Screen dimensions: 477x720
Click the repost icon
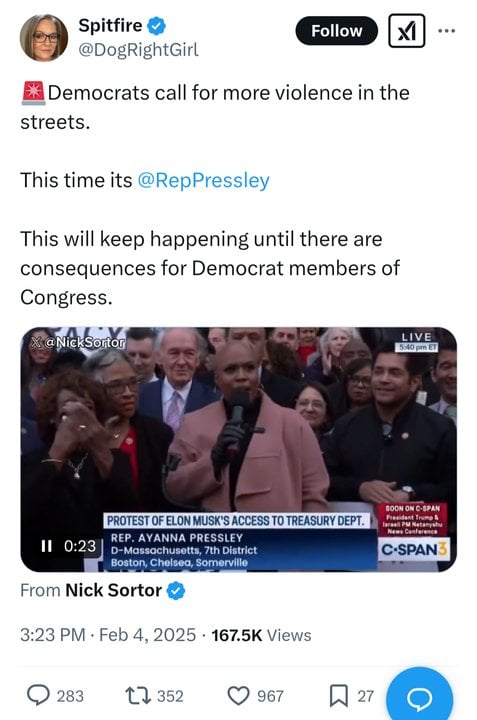138,695
